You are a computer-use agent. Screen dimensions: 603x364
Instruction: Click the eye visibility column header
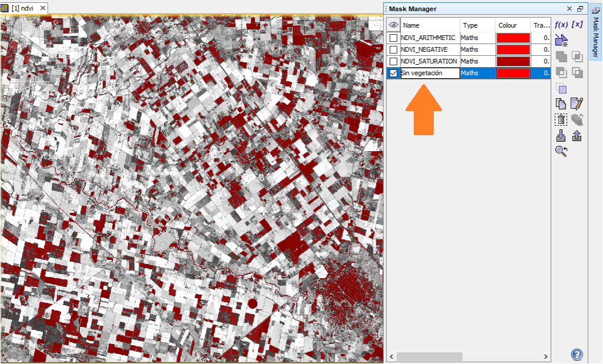click(393, 25)
